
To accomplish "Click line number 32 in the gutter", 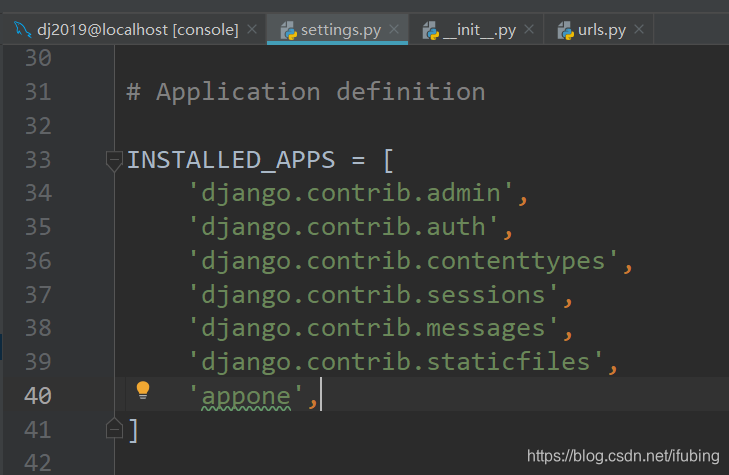I will tap(38, 126).
